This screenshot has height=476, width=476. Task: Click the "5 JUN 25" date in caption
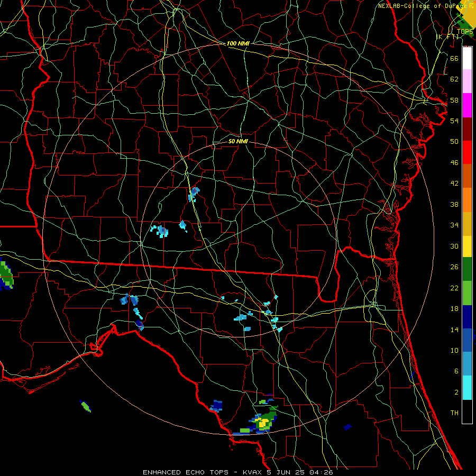pos(287,472)
